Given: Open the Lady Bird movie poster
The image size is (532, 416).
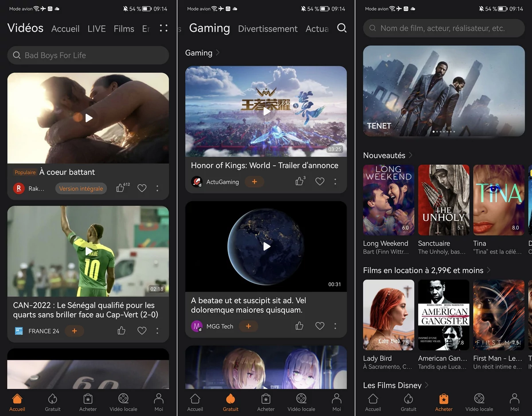Looking at the screenshot, I should [389, 315].
